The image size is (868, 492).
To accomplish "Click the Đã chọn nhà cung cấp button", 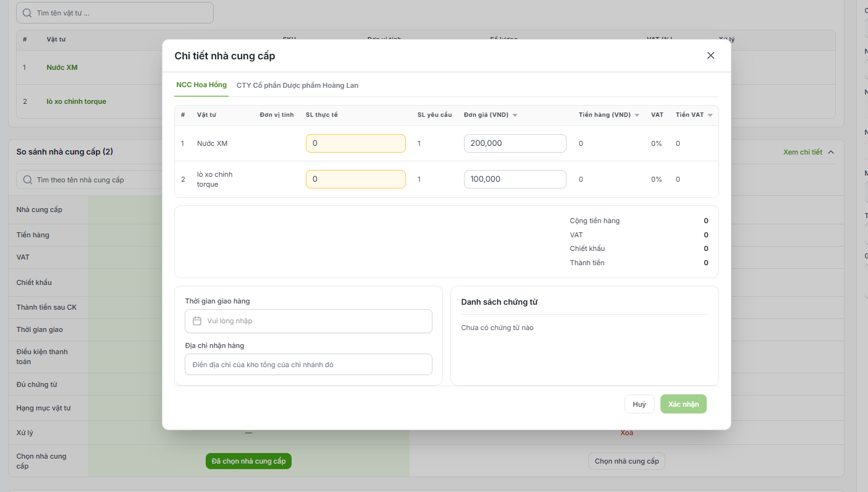I will pos(248,461).
